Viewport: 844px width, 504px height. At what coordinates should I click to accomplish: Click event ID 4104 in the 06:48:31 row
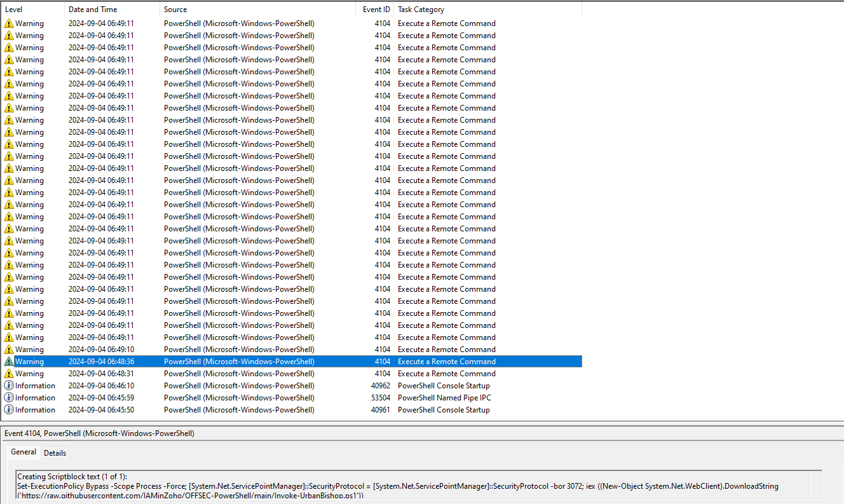(383, 374)
